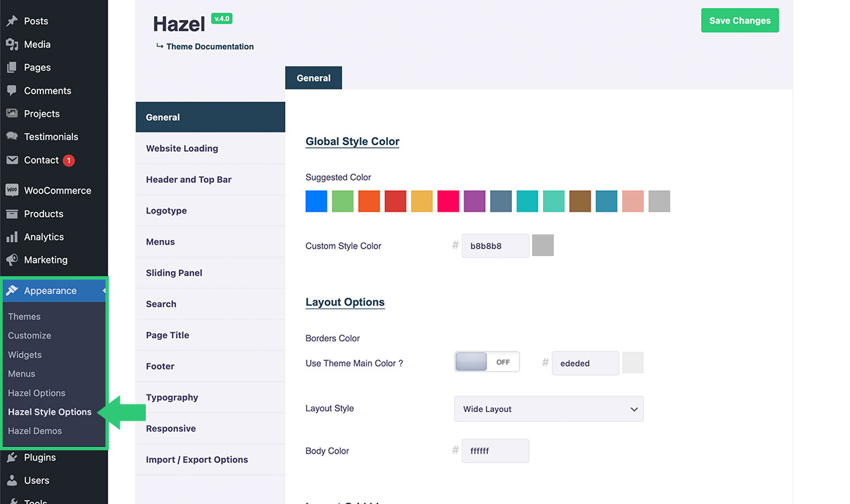Screen dimensions: 850x504
Task: Collapse the Appearance menu arrow
Action: [x=103, y=291]
